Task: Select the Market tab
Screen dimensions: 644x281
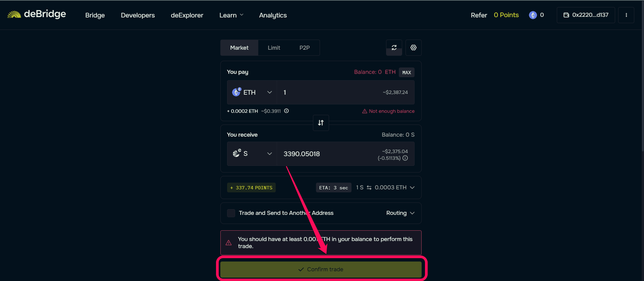Action: (239, 48)
